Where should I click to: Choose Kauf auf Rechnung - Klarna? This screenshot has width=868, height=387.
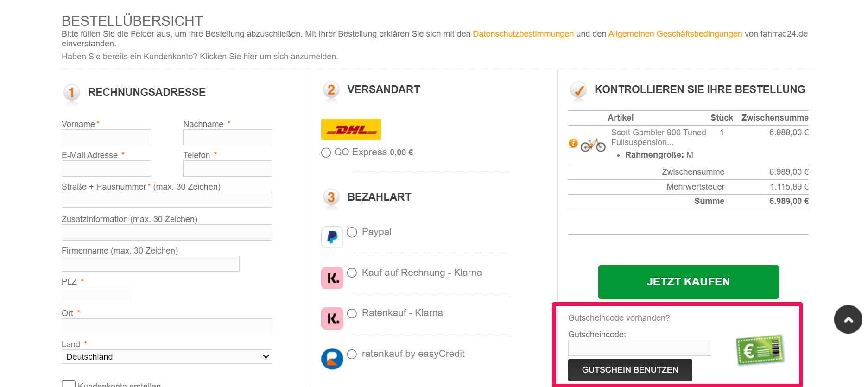pos(352,273)
